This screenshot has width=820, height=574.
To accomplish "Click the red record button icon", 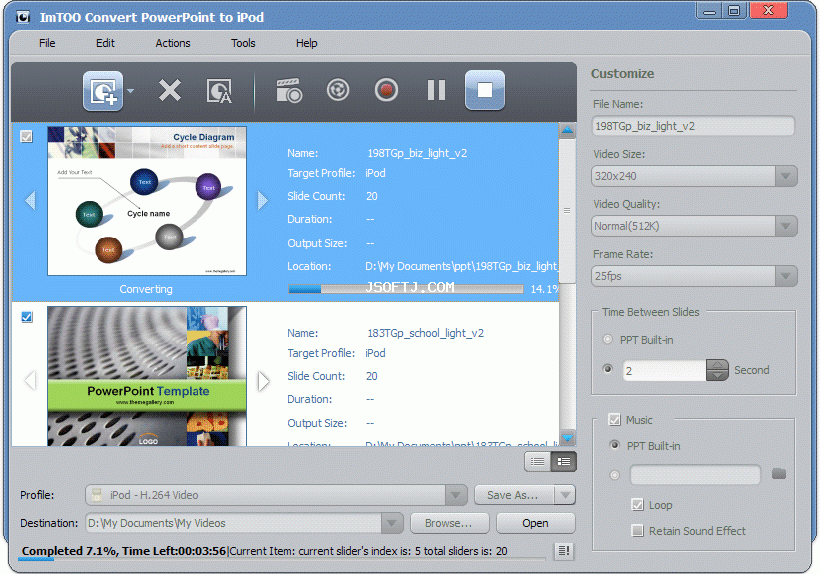I will [386, 90].
